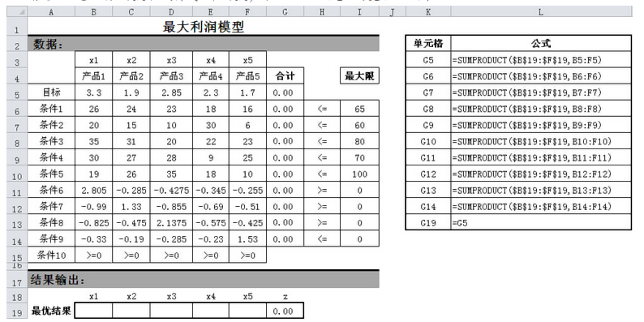Image resolution: width=644 pixels, height=322 pixels.
Task: Click empty x1 result cell in row 19
Action: point(93,311)
